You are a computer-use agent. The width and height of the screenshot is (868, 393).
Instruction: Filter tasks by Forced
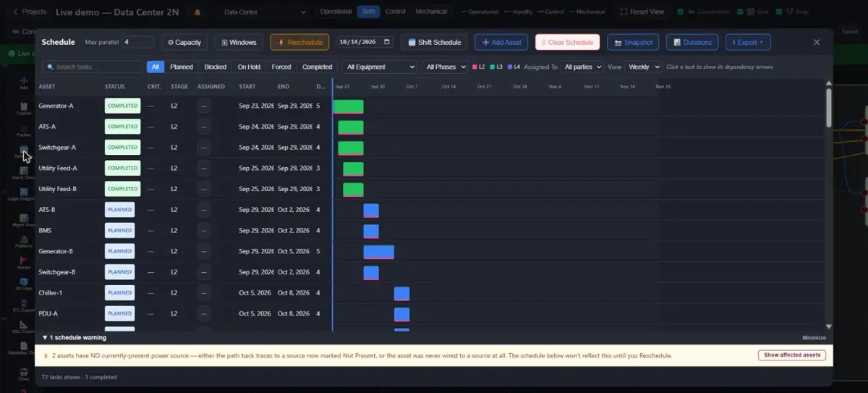pos(281,67)
